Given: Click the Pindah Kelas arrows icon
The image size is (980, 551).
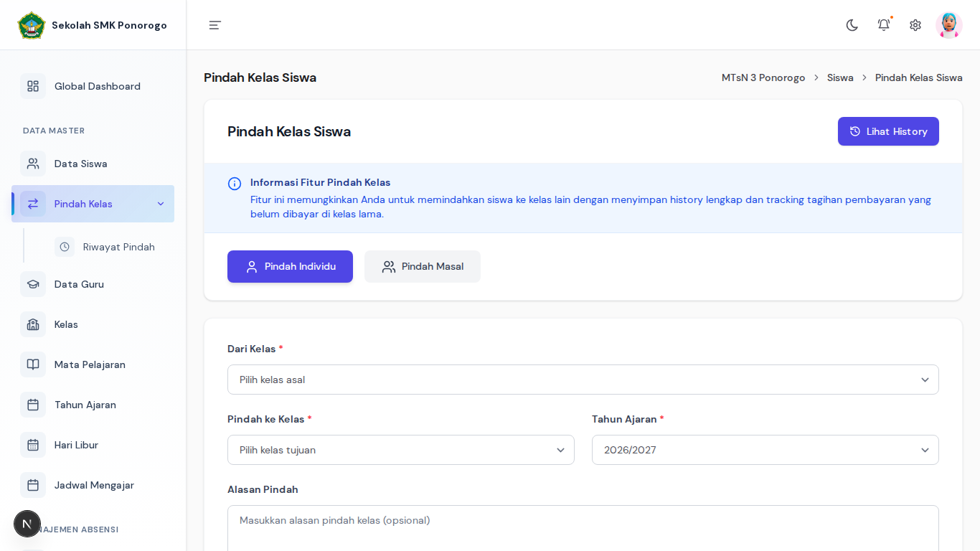Looking at the screenshot, I should pyautogui.click(x=33, y=204).
